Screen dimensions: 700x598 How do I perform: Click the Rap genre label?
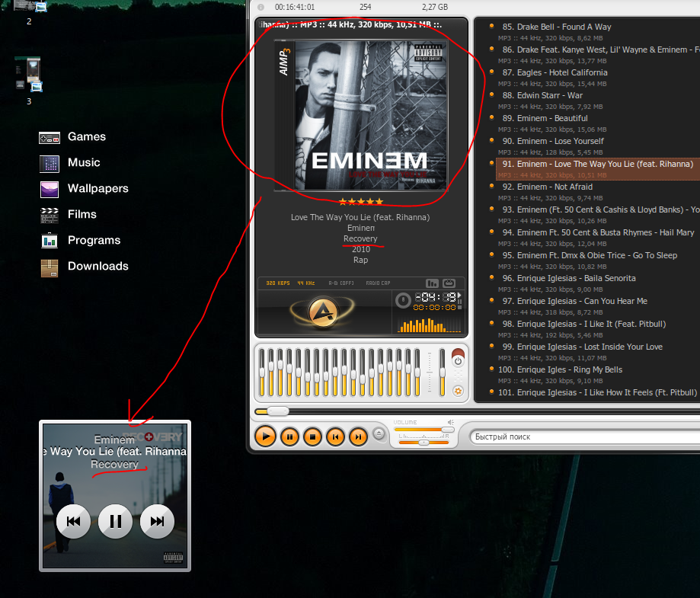tap(361, 260)
